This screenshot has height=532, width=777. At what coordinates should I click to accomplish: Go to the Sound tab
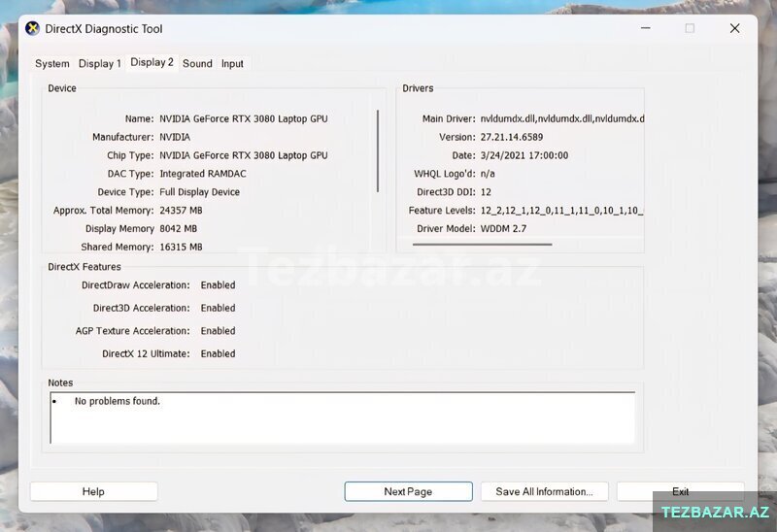[x=197, y=64]
